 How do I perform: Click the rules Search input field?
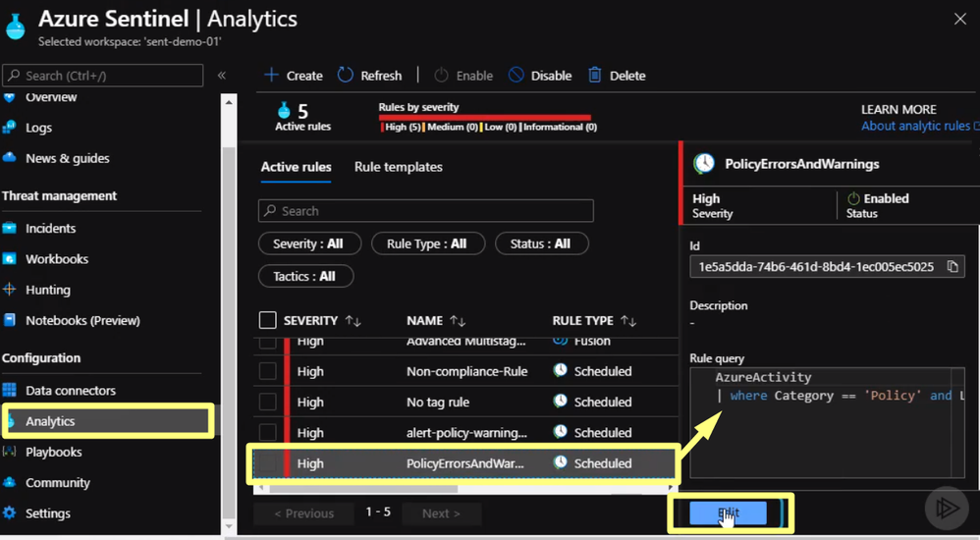pos(425,211)
